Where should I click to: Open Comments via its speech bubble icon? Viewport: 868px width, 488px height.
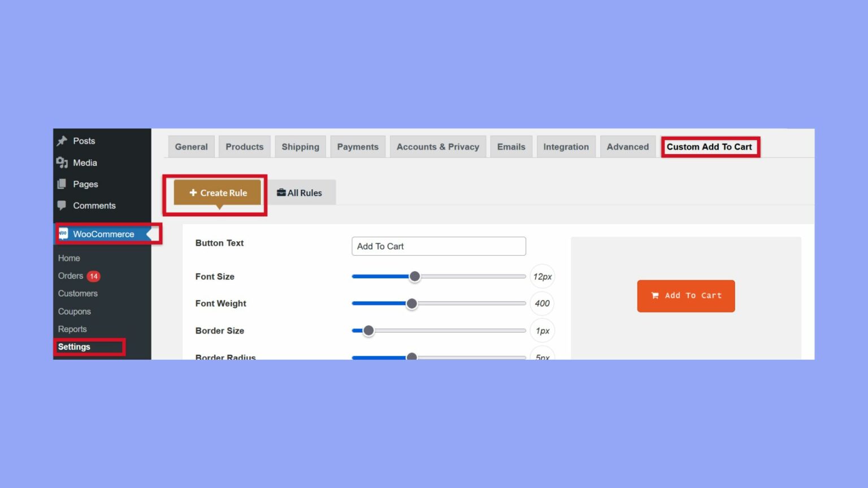click(63, 205)
